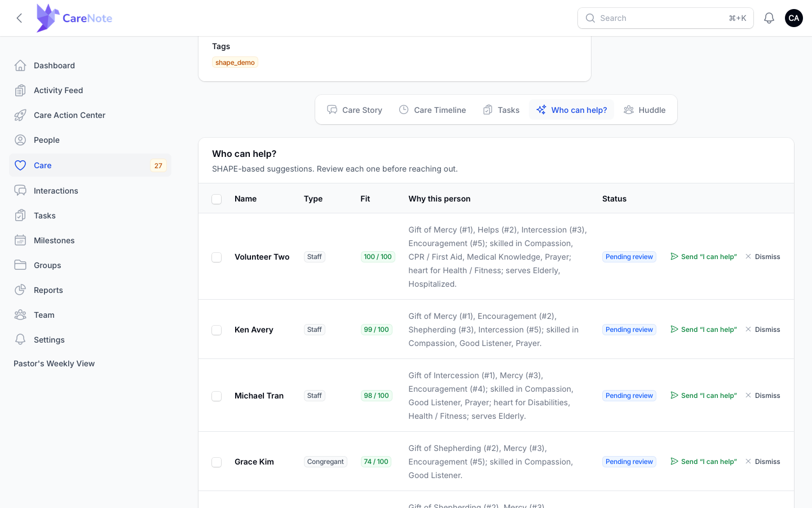Open notifications bell
This screenshot has height=508, width=812.
click(x=769, y=18)
